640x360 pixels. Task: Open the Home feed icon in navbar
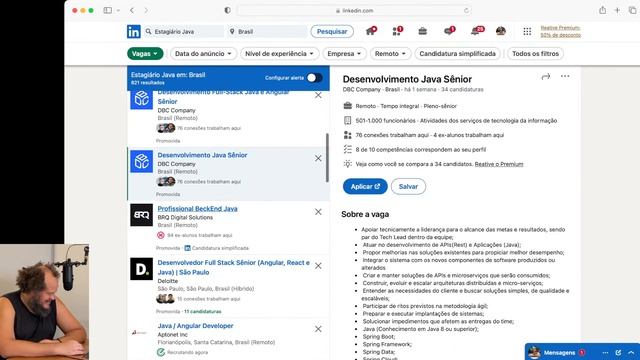(x=371, y=31)
